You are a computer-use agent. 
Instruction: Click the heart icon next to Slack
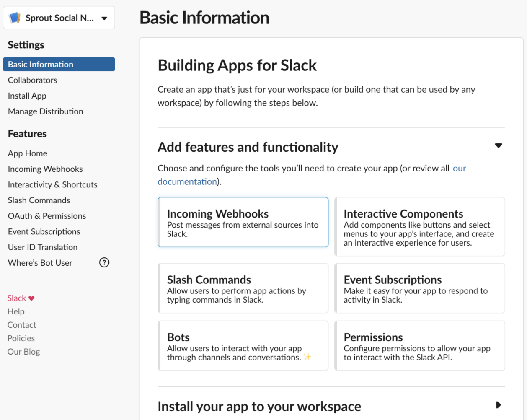pyautogui.click(x=31, y=298)
